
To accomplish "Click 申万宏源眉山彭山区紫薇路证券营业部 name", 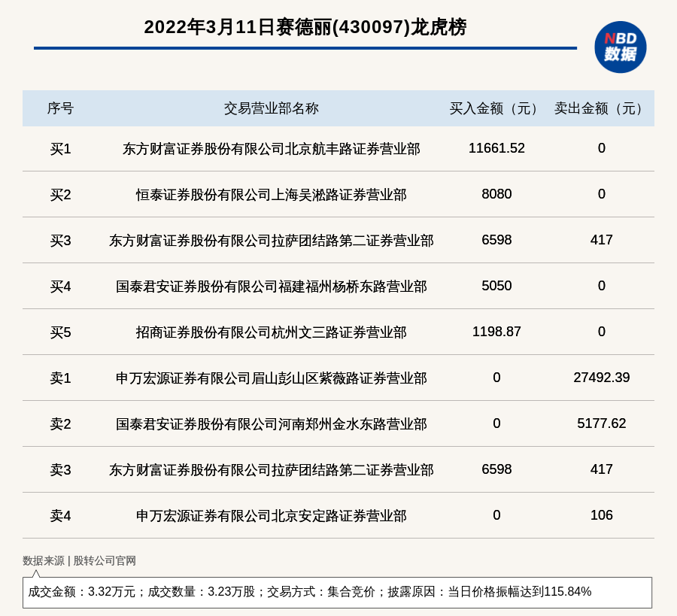I will [x=271, y=378].
